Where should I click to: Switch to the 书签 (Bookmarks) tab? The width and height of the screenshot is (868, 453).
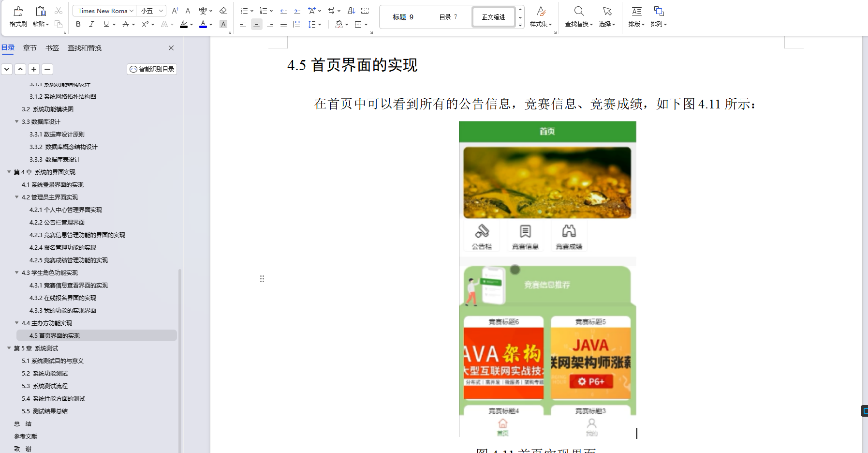click(52, 48)
